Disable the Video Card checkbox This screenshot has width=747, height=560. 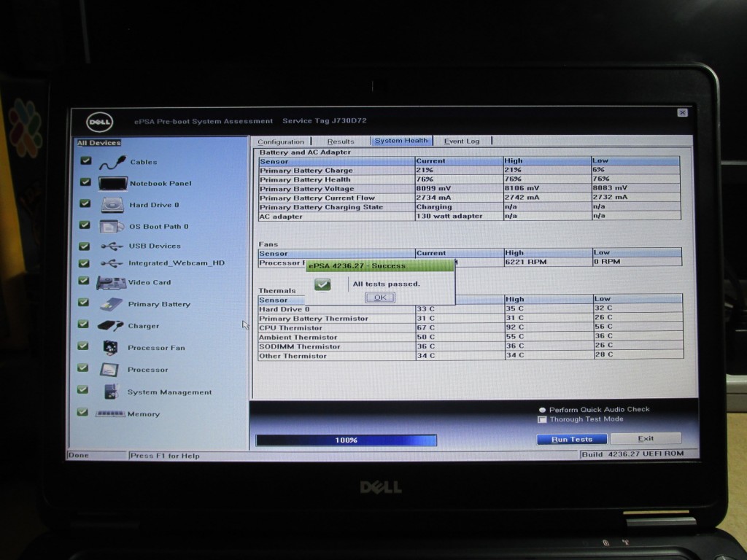click(x=84, y=281)
